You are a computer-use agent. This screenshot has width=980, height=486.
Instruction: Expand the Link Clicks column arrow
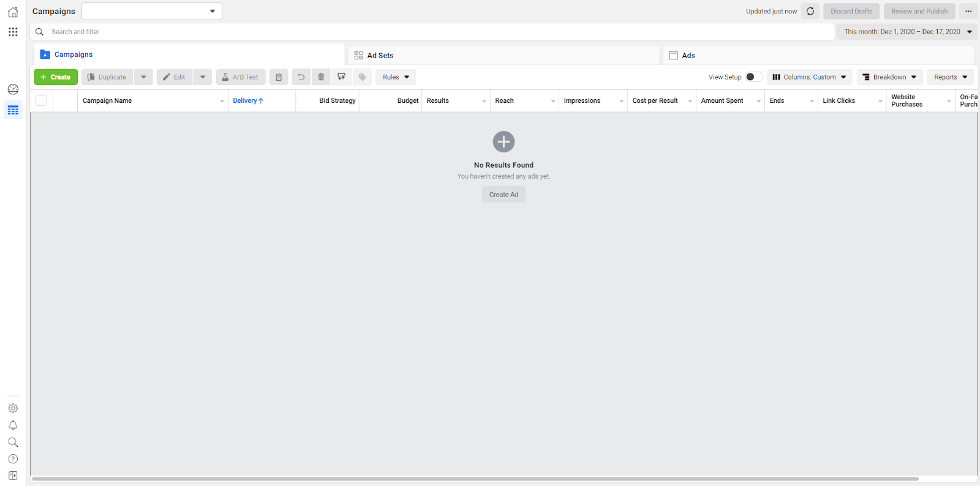(x=880, y=101)
